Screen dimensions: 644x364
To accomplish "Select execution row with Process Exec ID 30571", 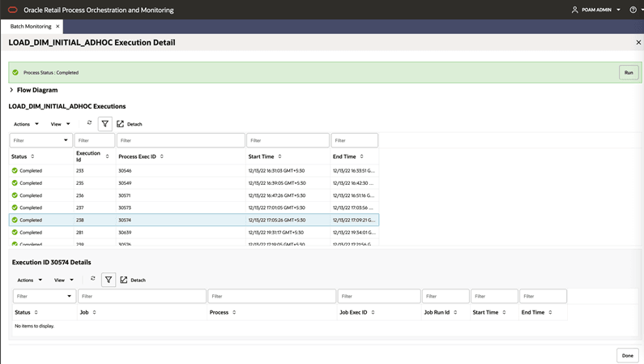I will (x=194, y=195).
